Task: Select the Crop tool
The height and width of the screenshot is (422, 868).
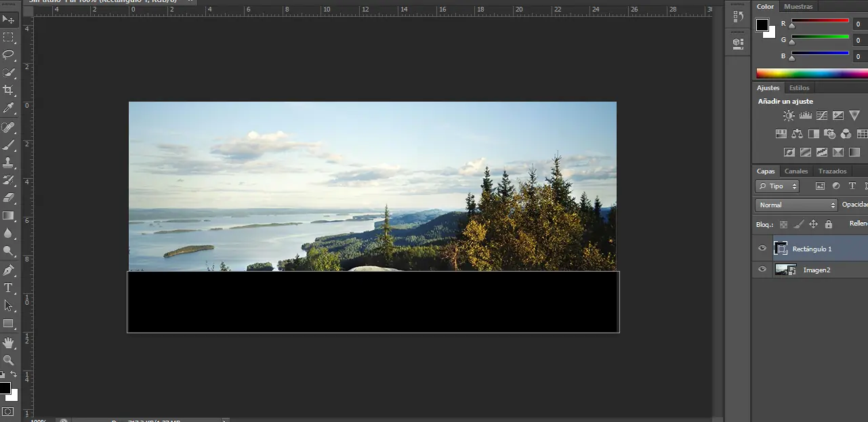Action: [8, 90]
